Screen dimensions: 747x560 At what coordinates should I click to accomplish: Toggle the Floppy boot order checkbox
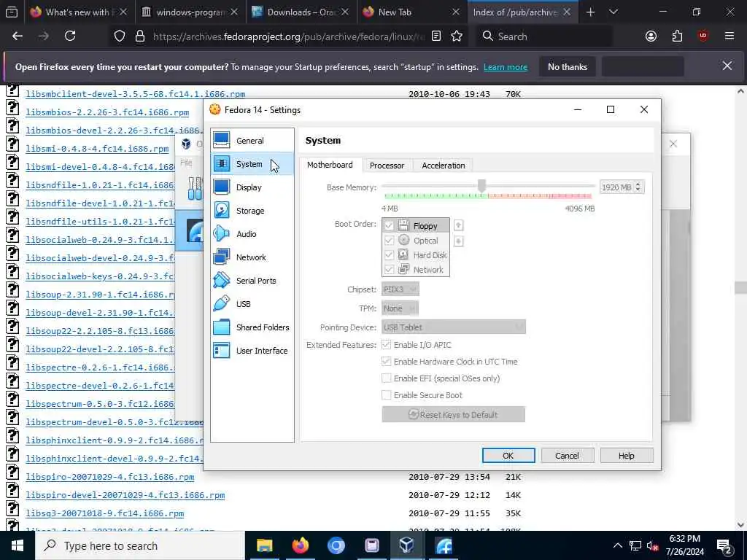[x=389, y=226]
